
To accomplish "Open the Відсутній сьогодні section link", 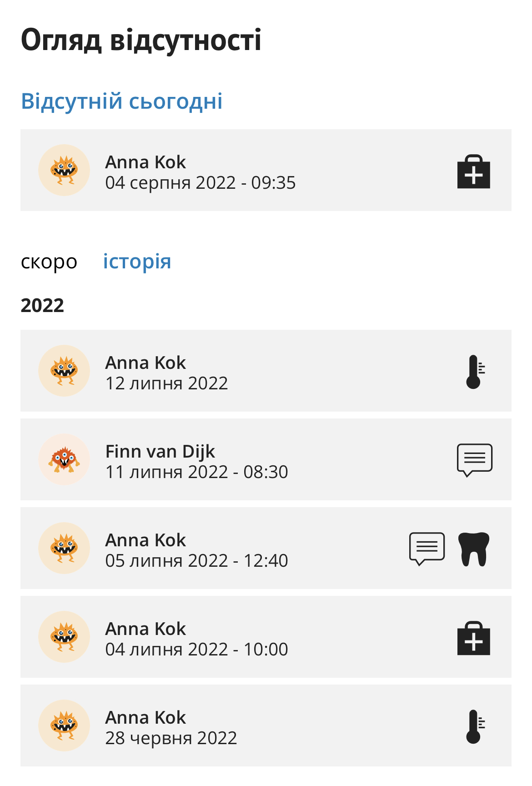I will tap(122, 101).
